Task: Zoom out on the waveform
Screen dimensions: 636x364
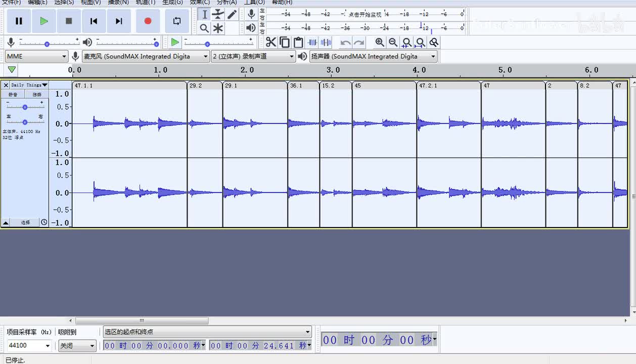Action: click(393, 42)
